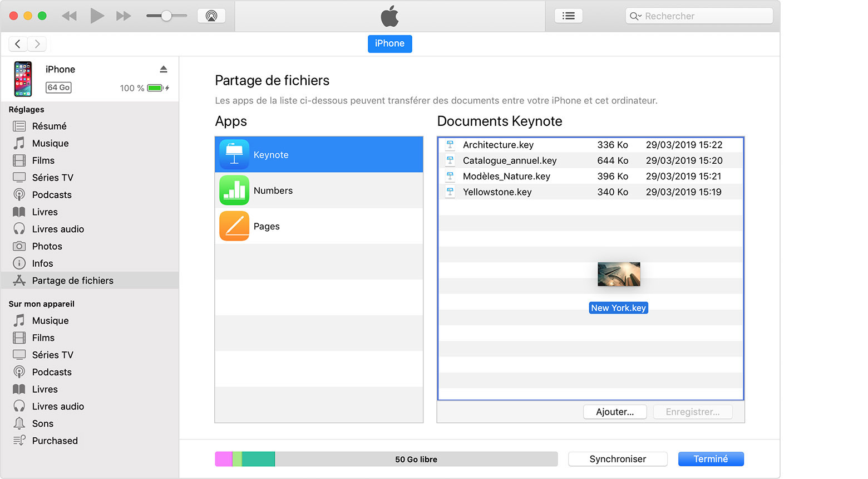
Task: Open Résumé in Réglages sidebar
Action: pos(49,126)
